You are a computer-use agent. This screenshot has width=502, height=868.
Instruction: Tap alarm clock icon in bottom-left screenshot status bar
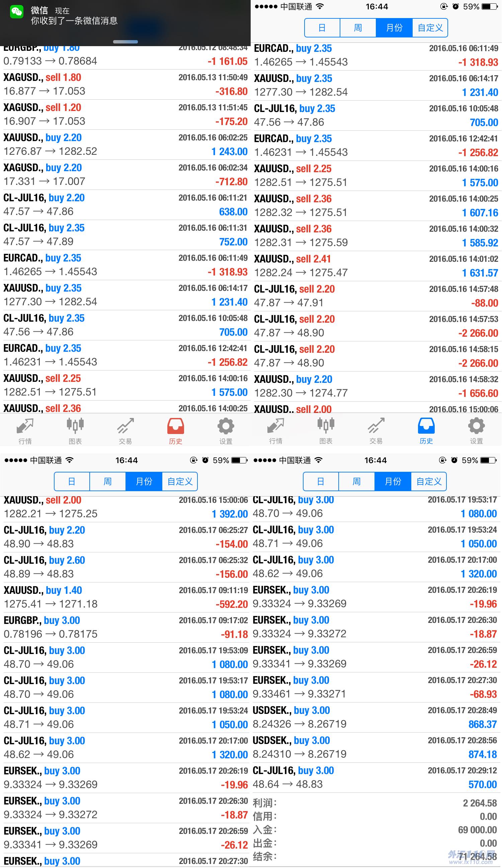click(x=205, y=460)
